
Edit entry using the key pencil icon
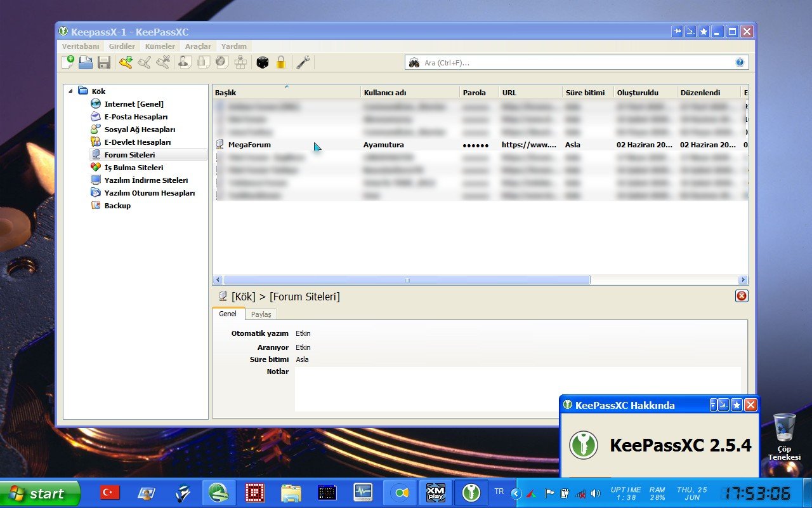[x=145, y=62]
